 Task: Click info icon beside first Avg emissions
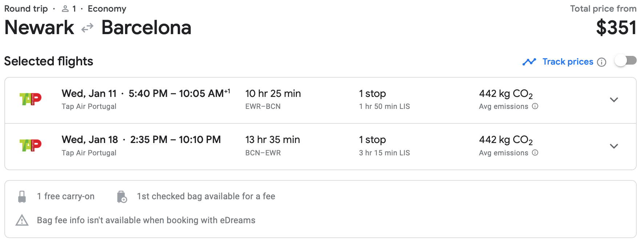point(535,106)
